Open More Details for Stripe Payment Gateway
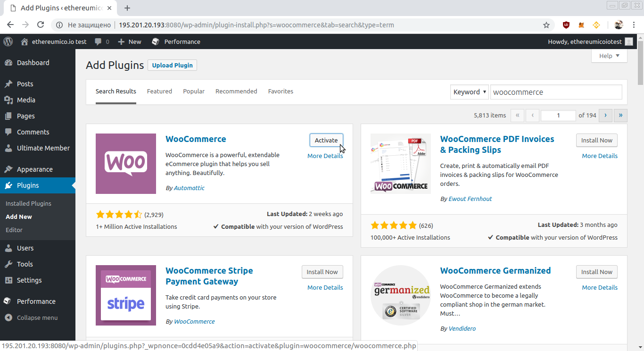 pos(325,288)
